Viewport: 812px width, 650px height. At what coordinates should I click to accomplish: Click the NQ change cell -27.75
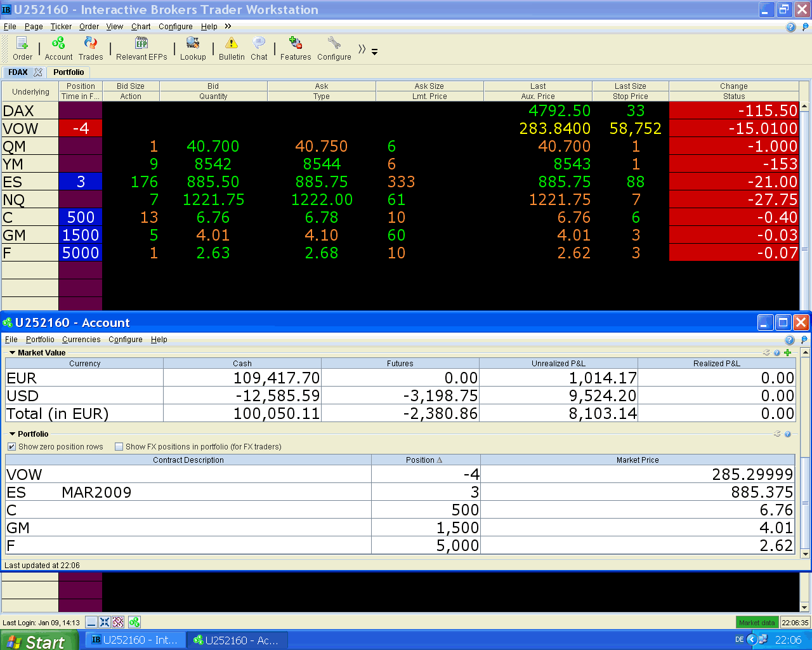click(734, 199)
